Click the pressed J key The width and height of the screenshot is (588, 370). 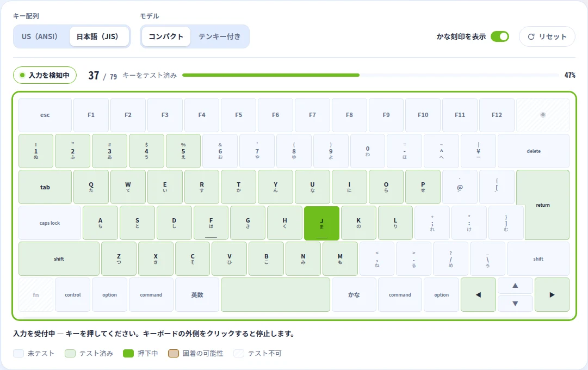pyautogui.click(x=322, y=223)
